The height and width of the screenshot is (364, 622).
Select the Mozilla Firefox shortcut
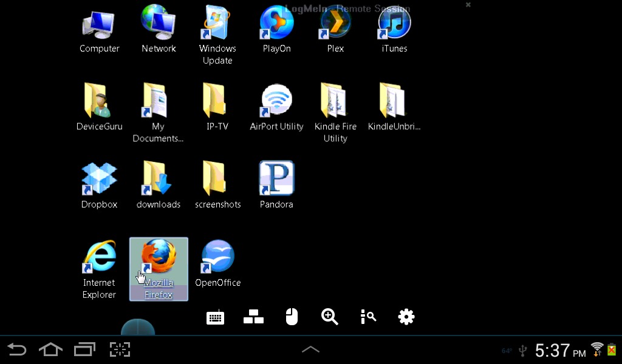[159, 269]
